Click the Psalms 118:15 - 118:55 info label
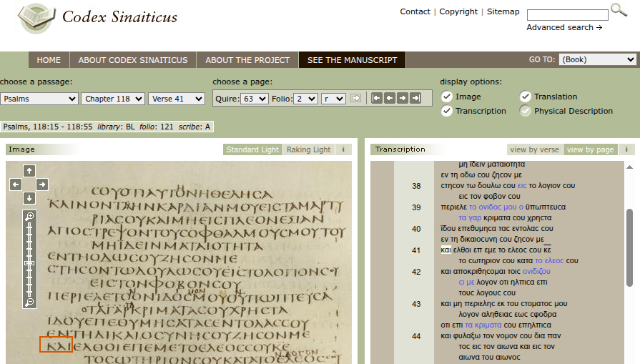This screenshot has width=640, height=364. pyautogui.click(x=107, y=127)
